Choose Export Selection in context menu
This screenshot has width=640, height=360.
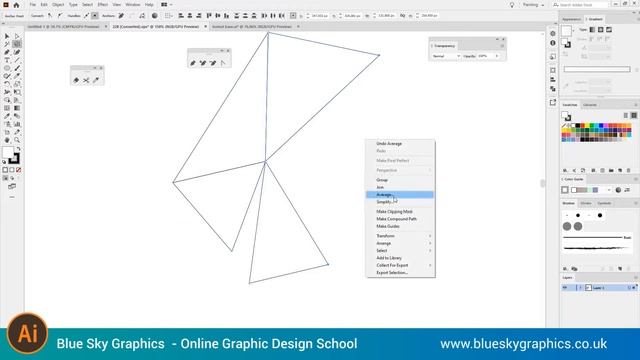(400, 273)
